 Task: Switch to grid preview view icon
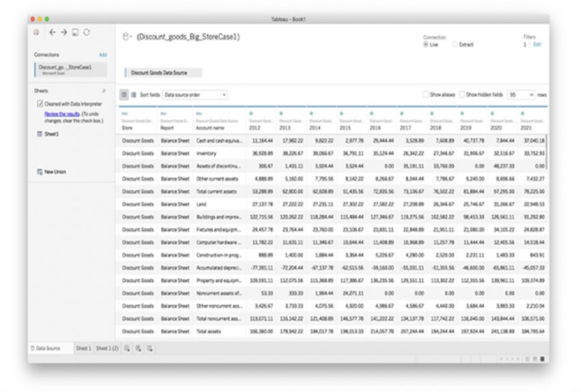[x=124, y=95]
